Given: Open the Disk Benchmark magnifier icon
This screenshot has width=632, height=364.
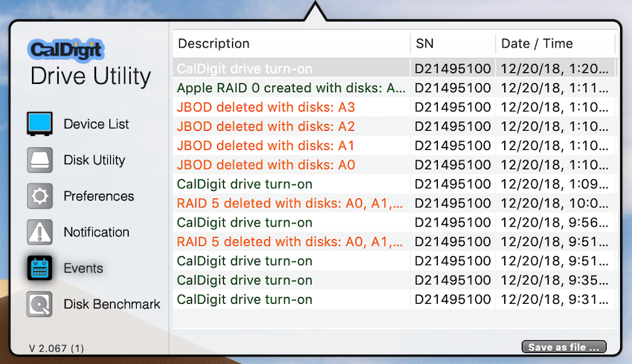Looking at the screenshot, I should [39, 305].
